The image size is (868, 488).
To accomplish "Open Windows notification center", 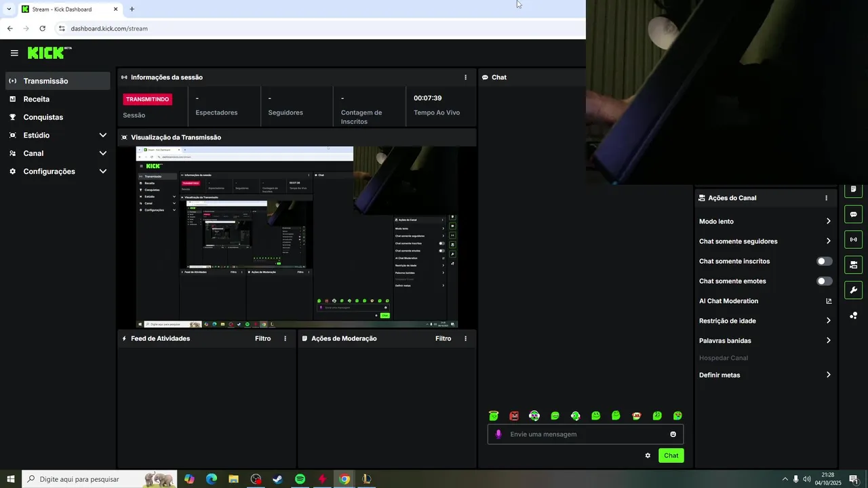I will (x=853, y=479).
